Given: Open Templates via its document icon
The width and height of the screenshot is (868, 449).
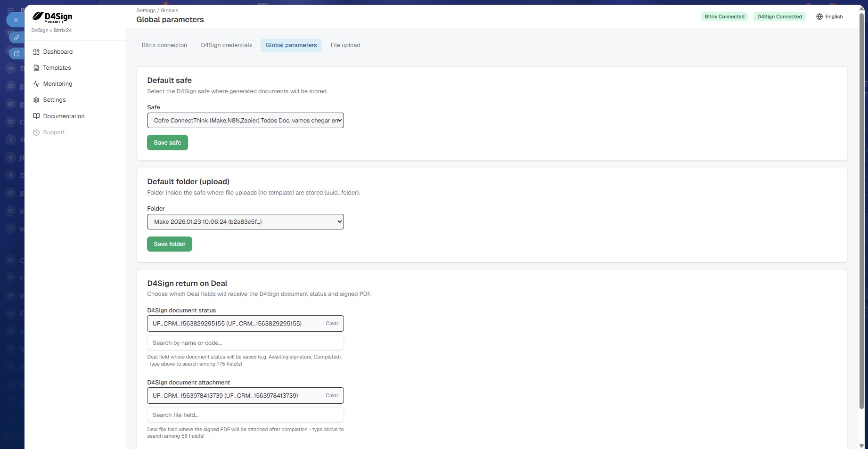Looking at the screenshot, I should 36,68.
